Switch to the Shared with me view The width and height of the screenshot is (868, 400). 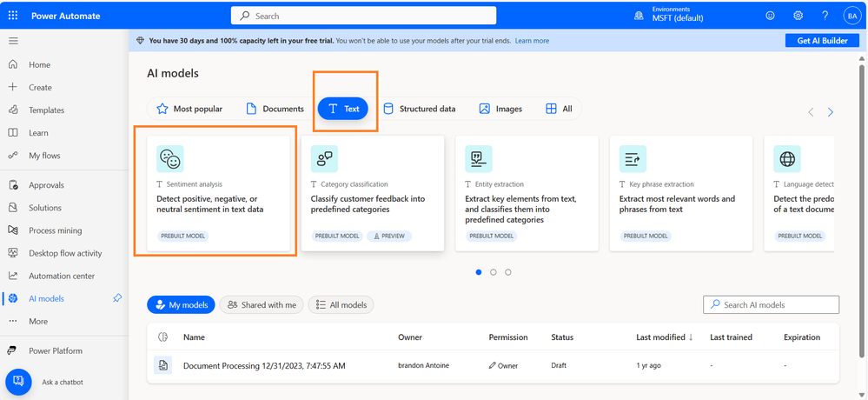point(262,304)
